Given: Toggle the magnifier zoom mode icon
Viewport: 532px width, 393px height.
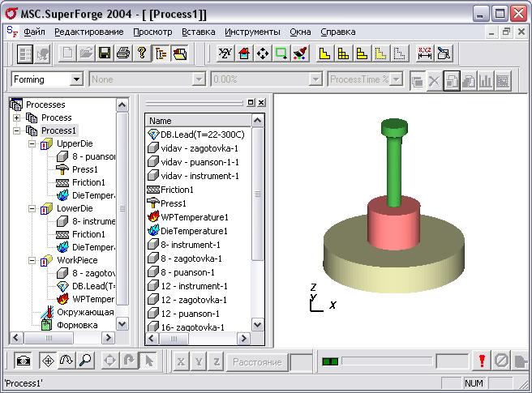Looking at the screenshot, I should click(x=85, y=361).
